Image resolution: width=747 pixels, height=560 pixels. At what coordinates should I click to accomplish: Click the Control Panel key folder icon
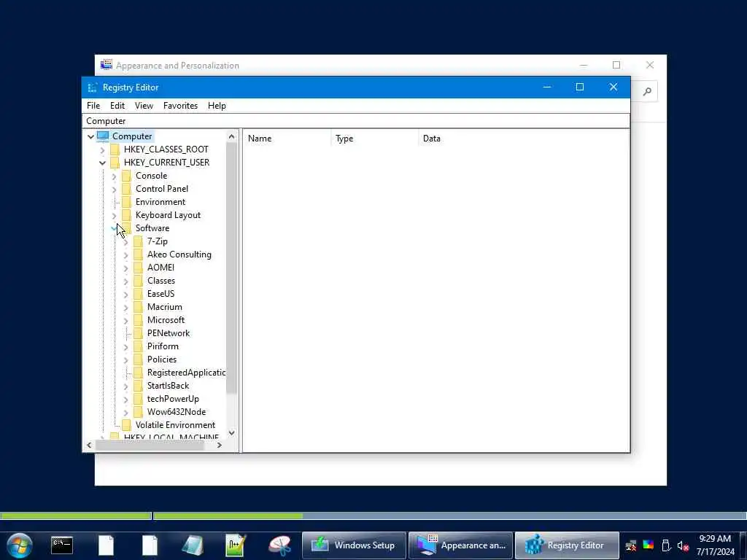coord(126,189)
